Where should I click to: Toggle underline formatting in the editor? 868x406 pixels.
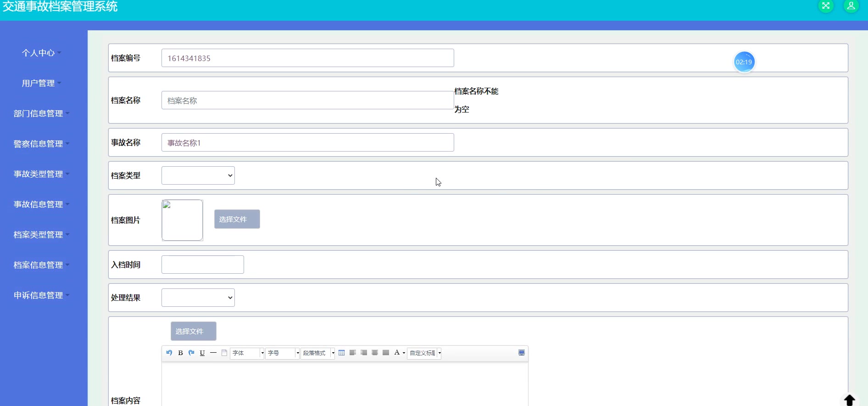coord(202,353)
